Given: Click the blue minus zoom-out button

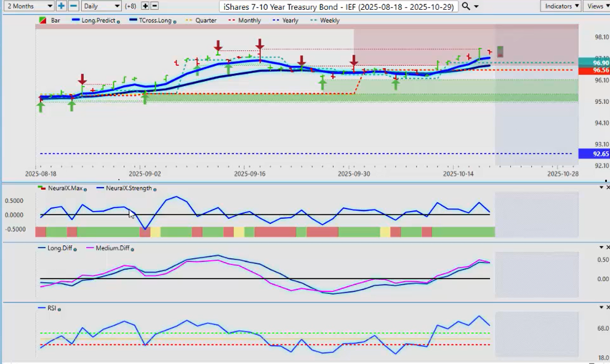Looking at the screenshot, I should coord(73,6).
